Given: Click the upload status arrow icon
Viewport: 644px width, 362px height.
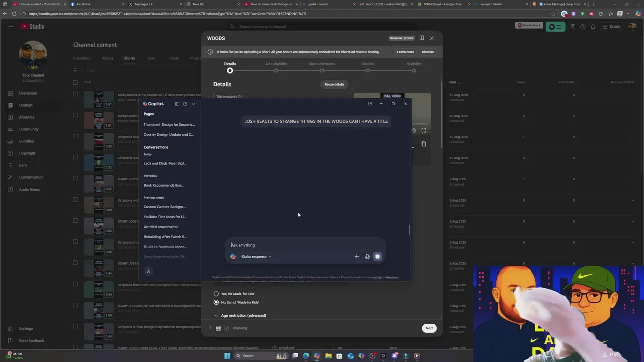Looking at the screenshot, I should (x=210, y=328).
